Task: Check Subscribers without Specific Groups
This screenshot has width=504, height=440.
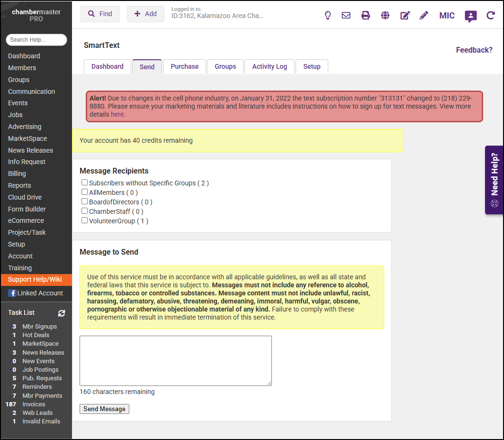Action: click(x=84, y=183)
